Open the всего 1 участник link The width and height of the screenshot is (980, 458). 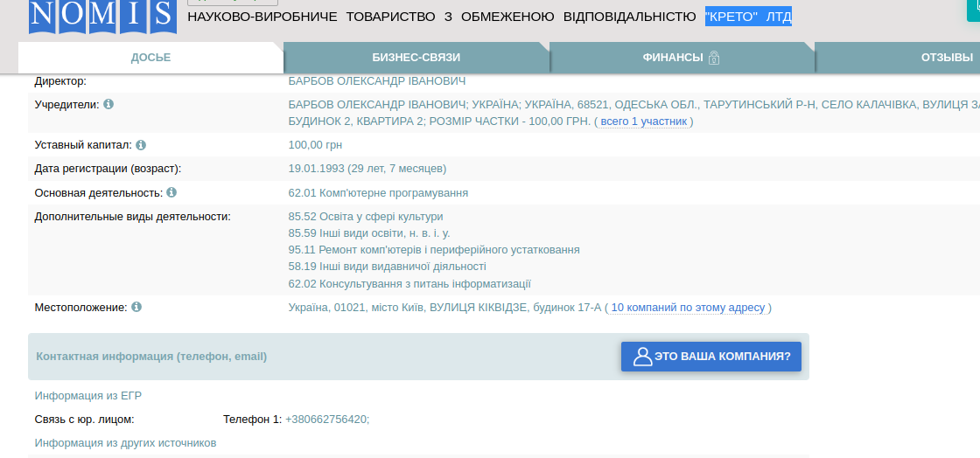[x=643, y=121]
